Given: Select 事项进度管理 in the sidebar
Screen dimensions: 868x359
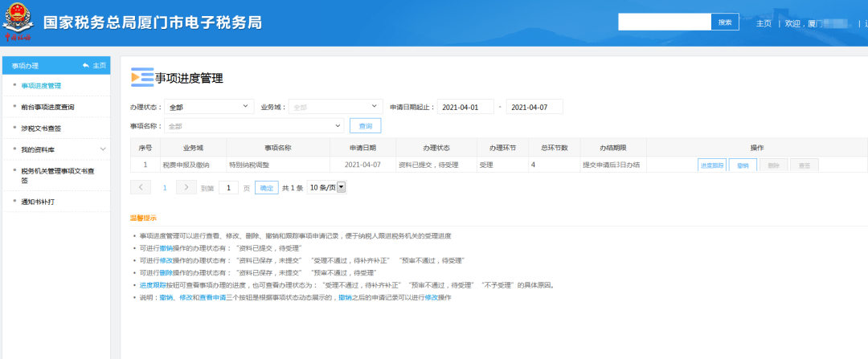Looking at the screenshot, I should pyautogui.click(x=42, y=85).
